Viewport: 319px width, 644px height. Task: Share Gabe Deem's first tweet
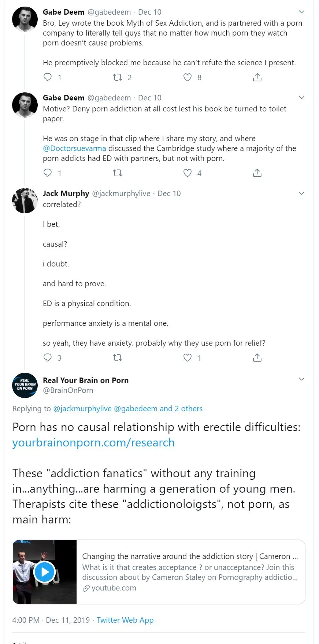click(257, 77)
